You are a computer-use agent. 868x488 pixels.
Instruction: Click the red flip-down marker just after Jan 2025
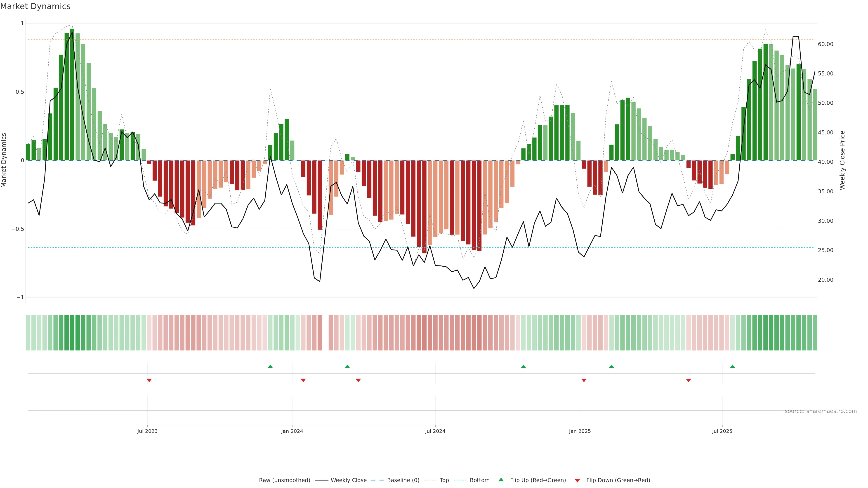[584, 380]
